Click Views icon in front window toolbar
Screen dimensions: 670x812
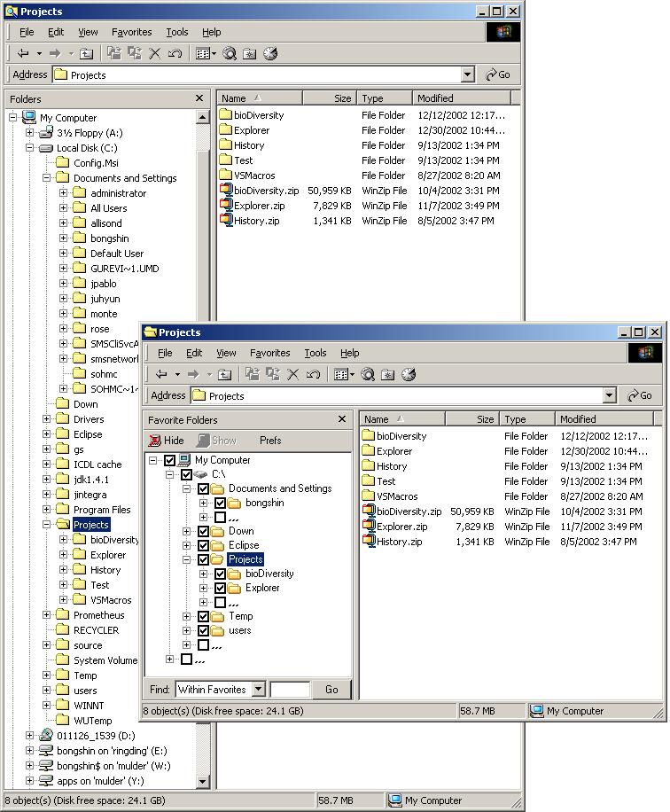(340, 374)
